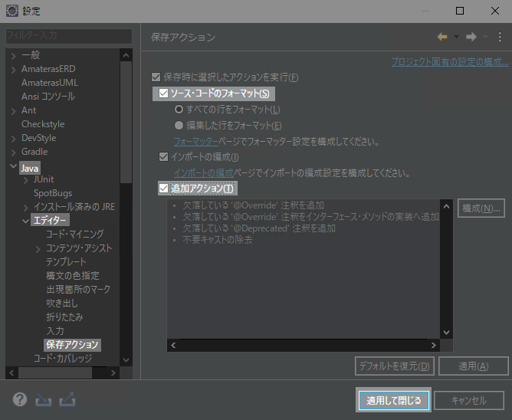Expand the 一般 tree node
The width and height of the screenshot is (512, 420).
pos(13,56)
